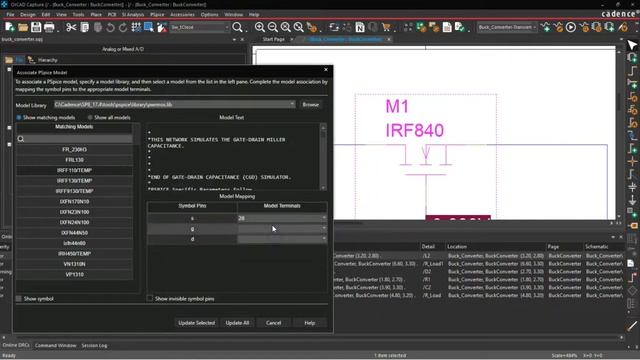Screen dimensions: 640x360
Task: Select the pointer tool in right toolbar
Action: (x=632, y=45)
